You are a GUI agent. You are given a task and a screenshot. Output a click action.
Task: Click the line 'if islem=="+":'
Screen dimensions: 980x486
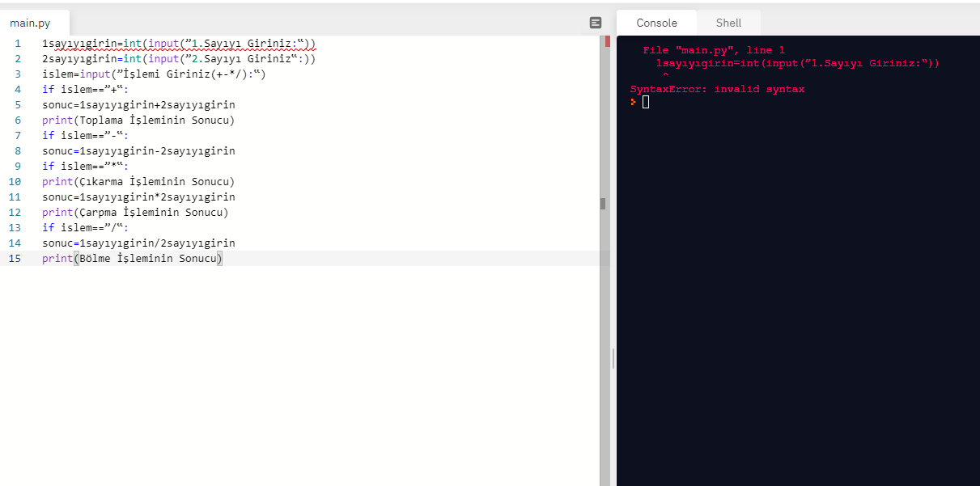coord(85,89)
